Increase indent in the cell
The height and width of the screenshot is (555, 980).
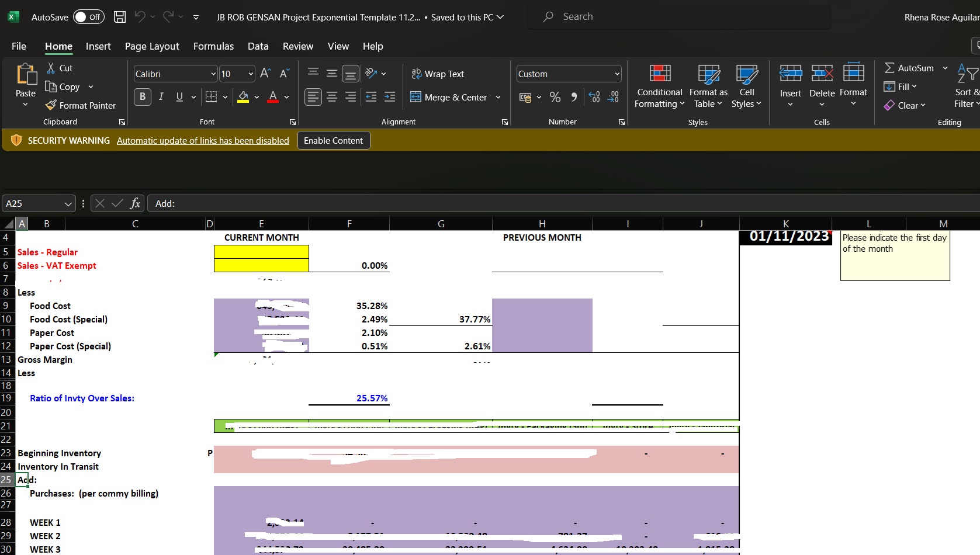(390, 97)
